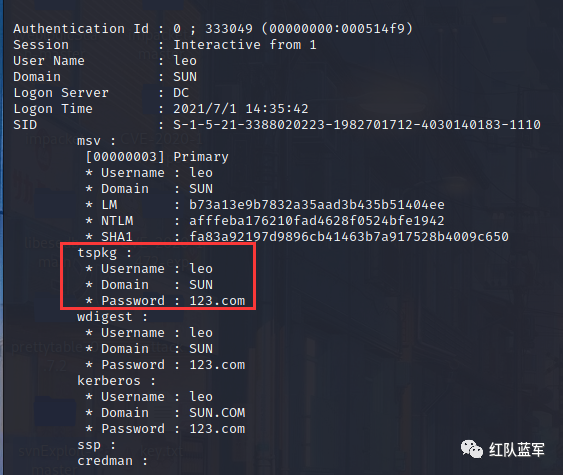
Task: Click the LM hash value
Action: (x=317, y=205)
